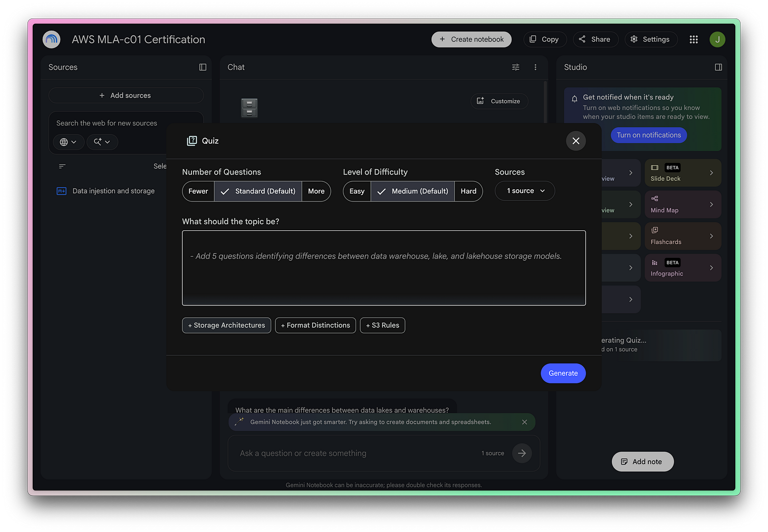Open the web search globe dropdown
Image resolution: width=768 pixels, height=532 pixels.
pyautogui.click(x=69, y=142)
